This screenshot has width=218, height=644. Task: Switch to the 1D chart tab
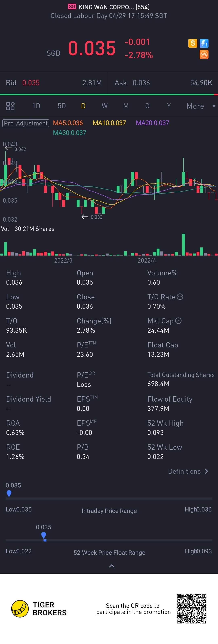36,106
